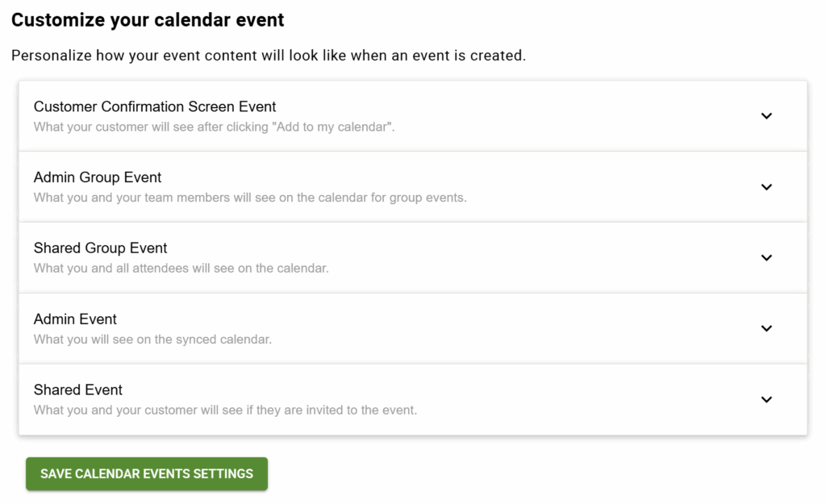826x504 pixels.
Task: Click the Personalize event content description text
Action: pyautogui.click(x=269, y=56)
